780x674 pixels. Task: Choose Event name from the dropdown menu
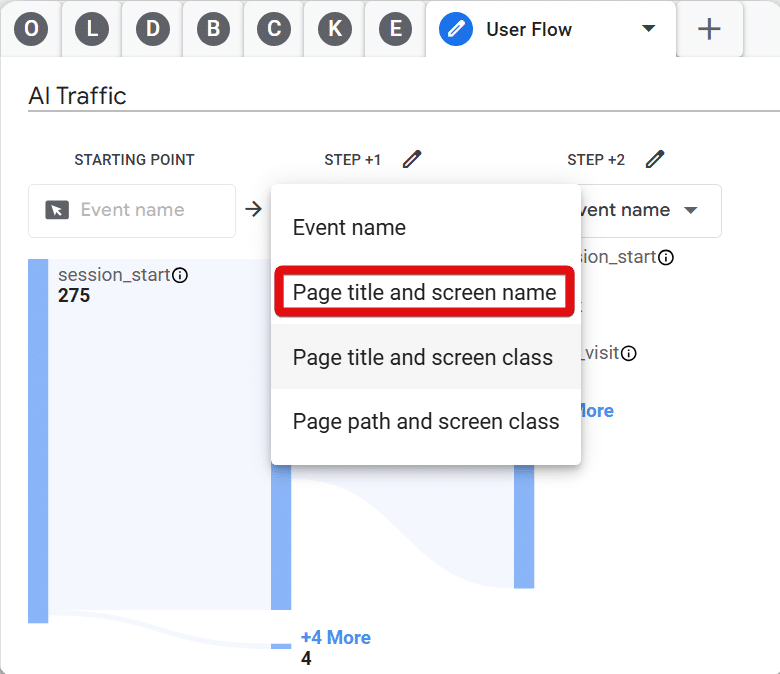tap(426, 227)
